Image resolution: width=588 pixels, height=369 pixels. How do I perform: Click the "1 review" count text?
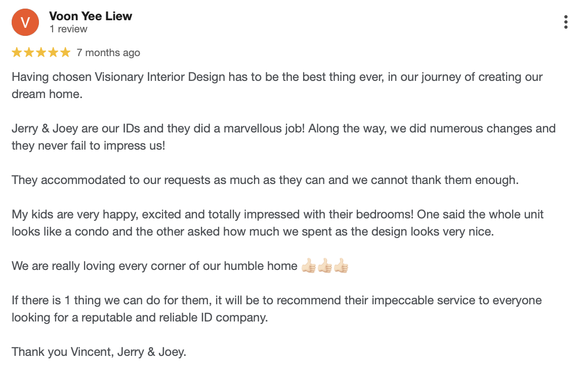pos(68,29)
